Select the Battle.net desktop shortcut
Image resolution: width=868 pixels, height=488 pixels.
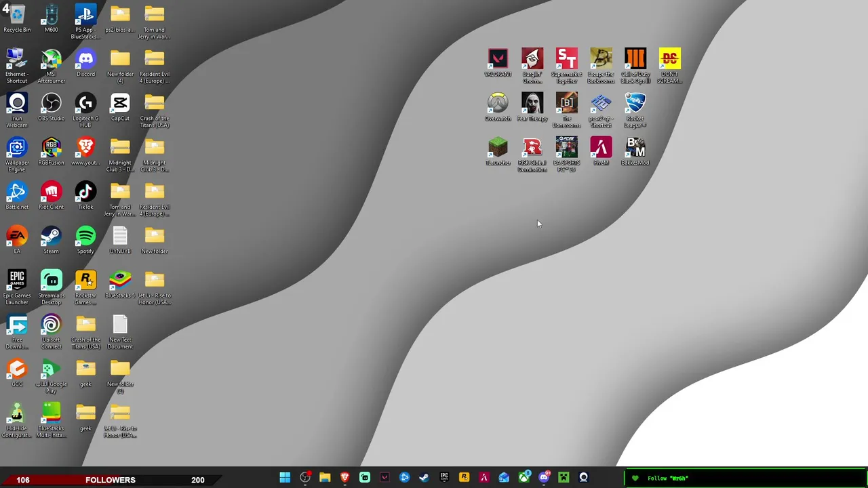coord(17,196)
